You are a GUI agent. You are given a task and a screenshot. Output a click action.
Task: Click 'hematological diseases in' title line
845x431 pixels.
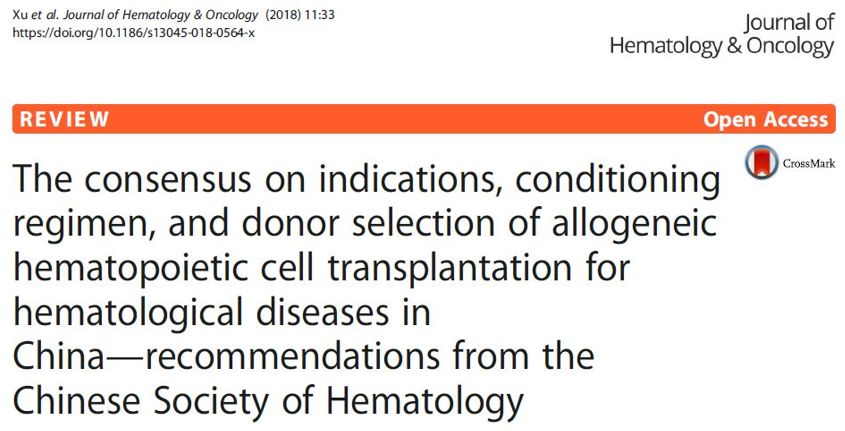(221, 314)
